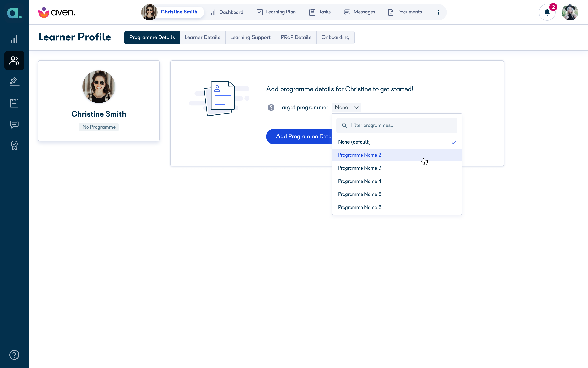The height and width of the screenshot is (368, 588).
Task: Open the tasks clipboard sidebar icon
Action: point(14,103)
